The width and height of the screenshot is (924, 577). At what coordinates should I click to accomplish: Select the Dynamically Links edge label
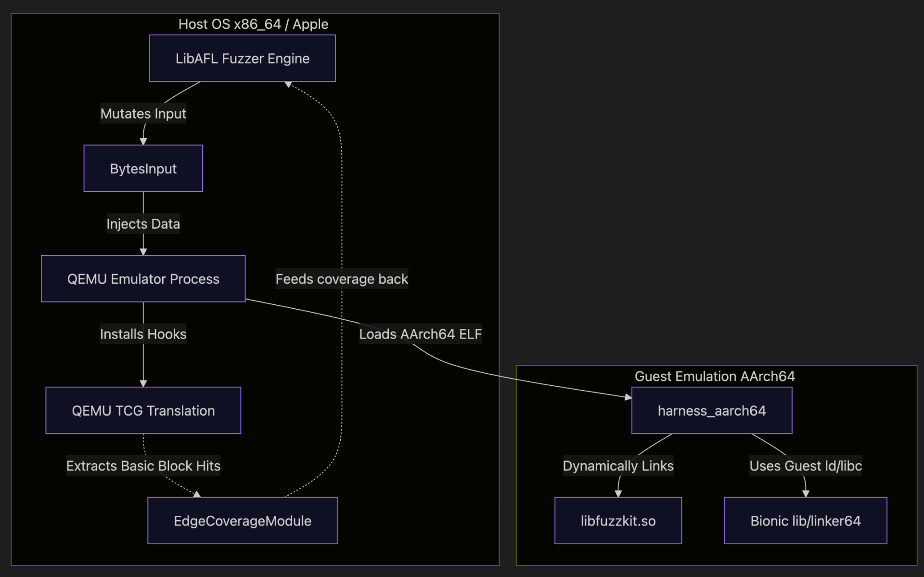click(618, 466)
